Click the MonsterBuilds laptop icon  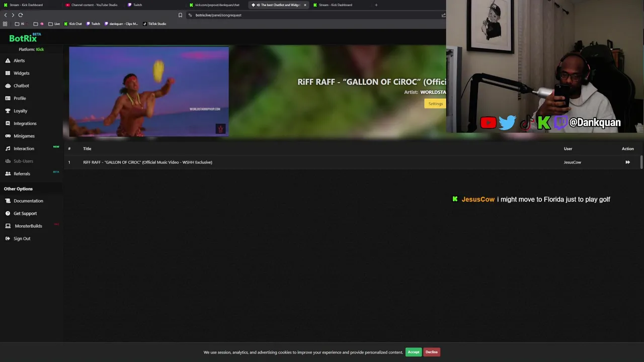point(8,226)
